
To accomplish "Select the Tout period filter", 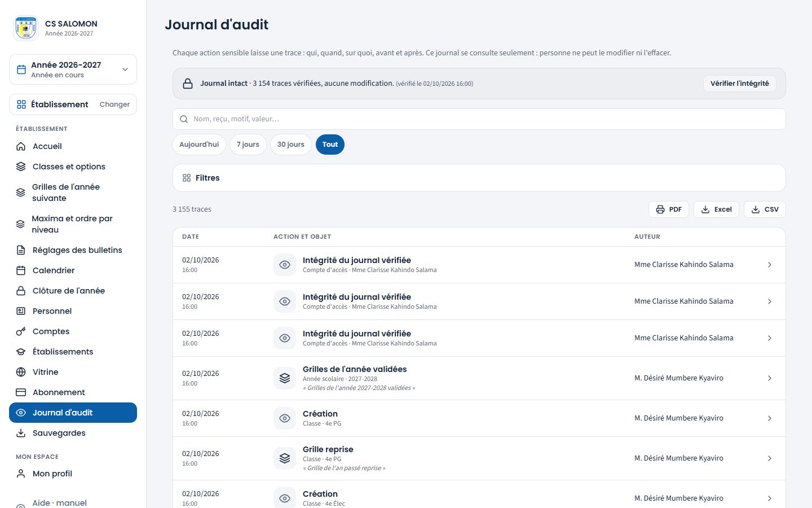I will pos(330,144).
